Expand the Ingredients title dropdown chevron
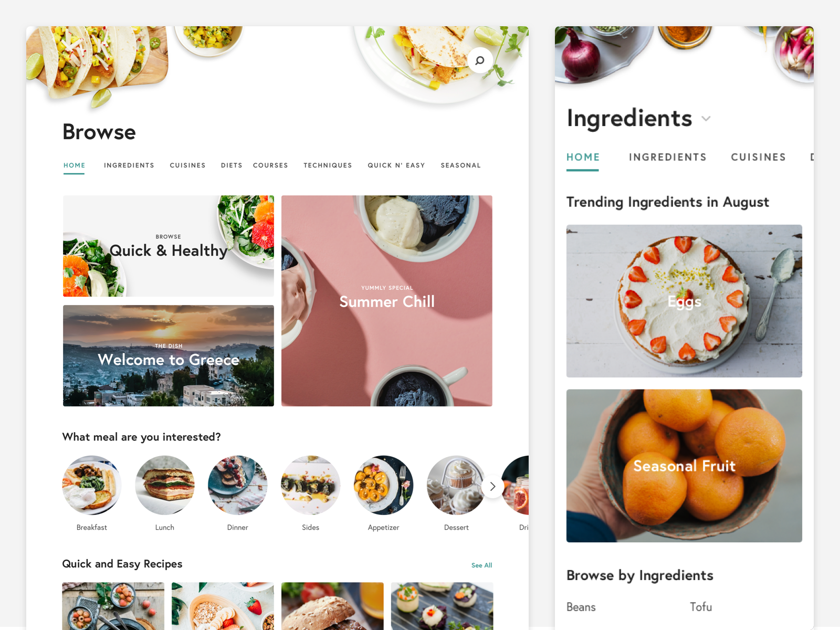Image resolution: width=840 pixels, height=630 pixels. coord(706,119)
